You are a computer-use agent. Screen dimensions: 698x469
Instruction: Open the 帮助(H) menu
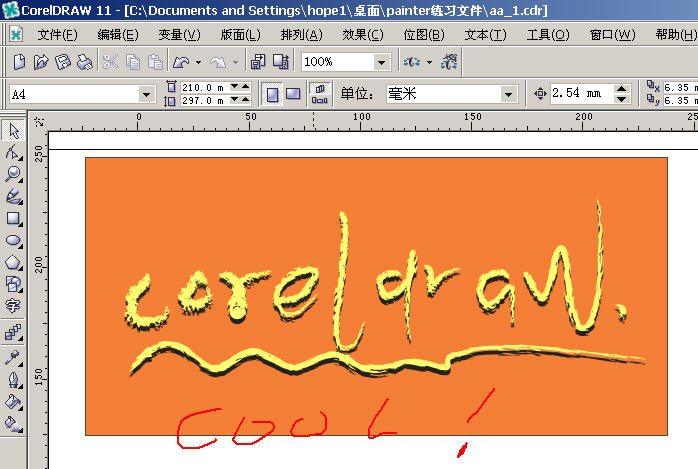tap(676, 35)
